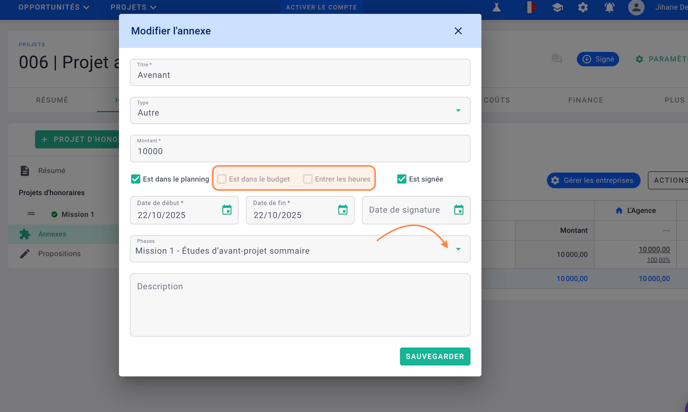Viewport: 688px width, 412px height.
Task: Uncheck 'Est dans le planning' checkbox
Action: coord(136,179)
